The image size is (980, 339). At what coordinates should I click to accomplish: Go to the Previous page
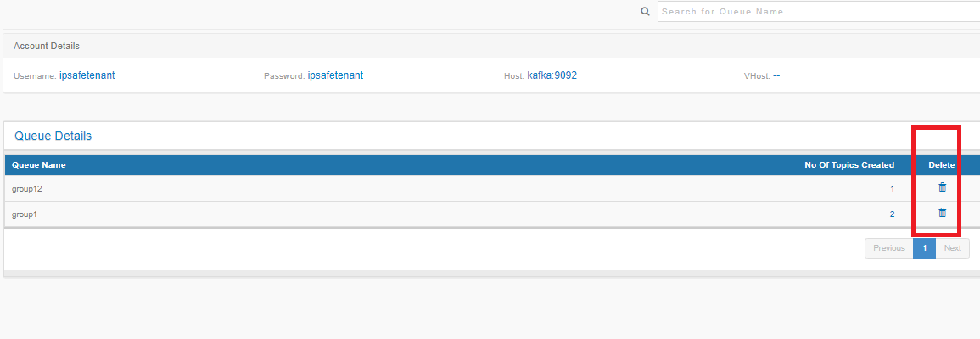888,247
